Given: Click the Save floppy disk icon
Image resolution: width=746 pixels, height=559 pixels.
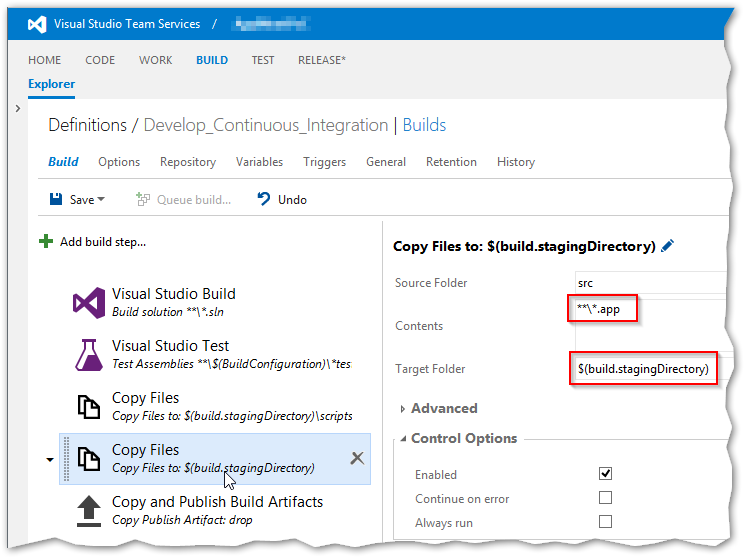Looking at the screenshot, I should coord(57,199).
